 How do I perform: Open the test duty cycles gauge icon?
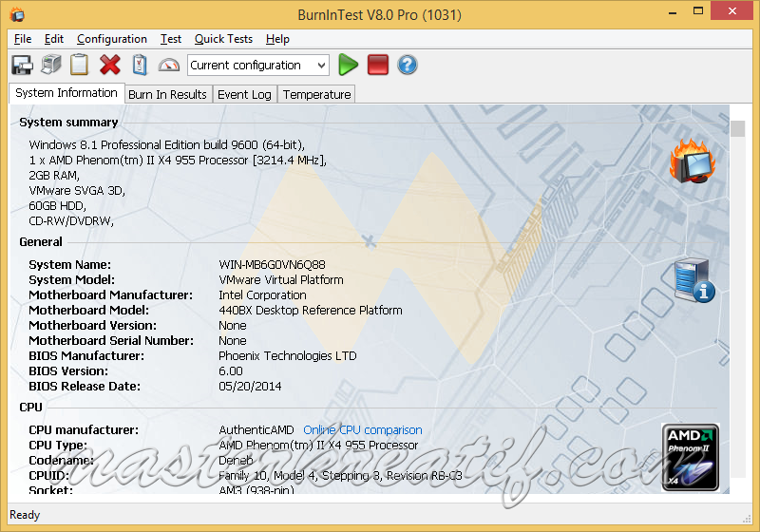(x=169, y=65)
